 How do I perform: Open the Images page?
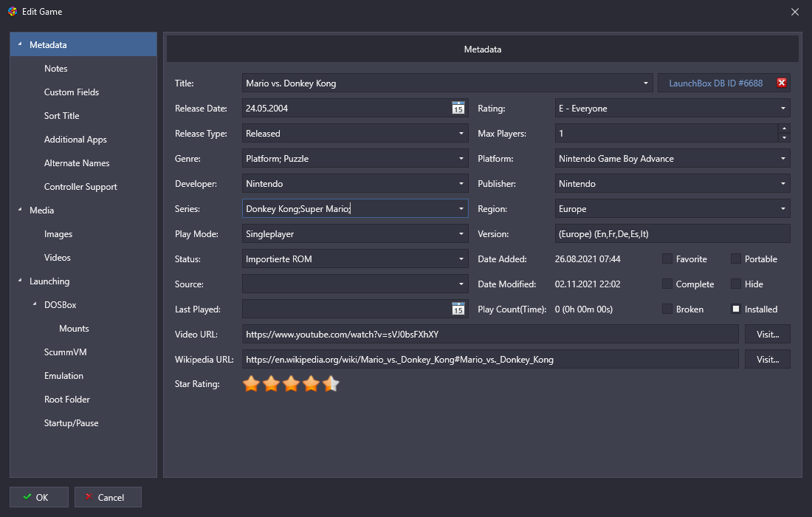[x=58, y=234]
